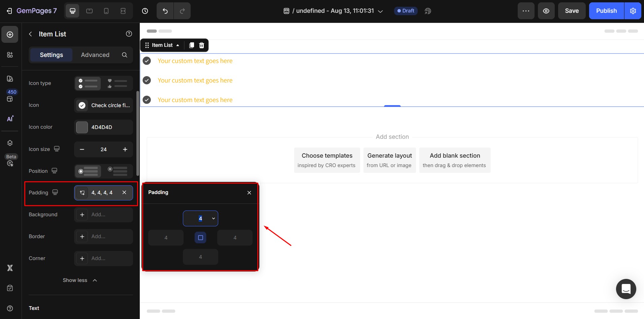Image resolution: width=644 pixels, height=319 pixels.
Task: Expand the page title dropdown
Action: pos(380,11)
